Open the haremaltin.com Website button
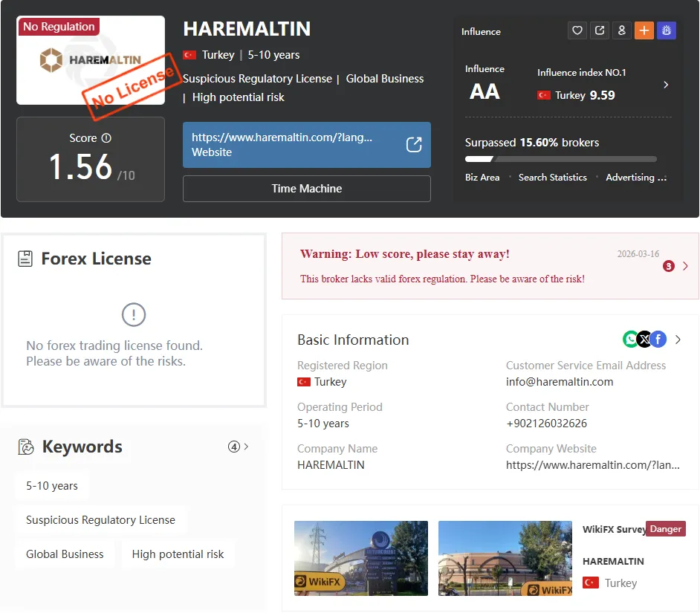 (x=307, y=145)
